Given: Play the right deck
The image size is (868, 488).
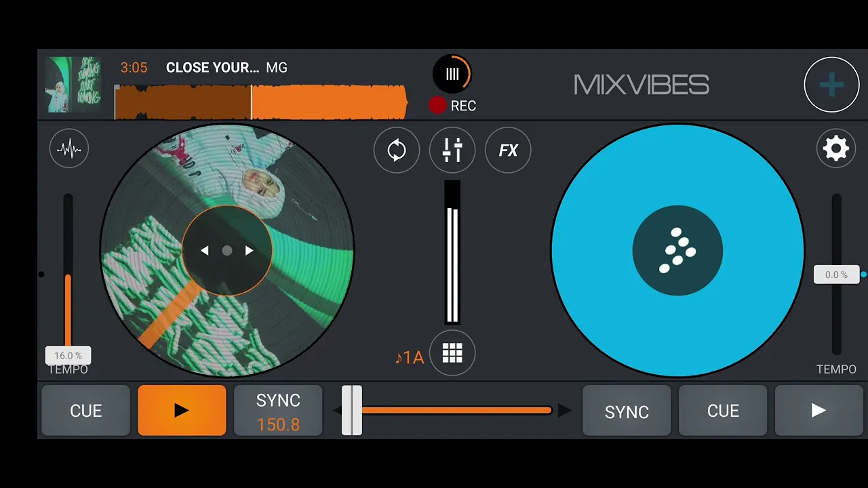Looking at the screenshot, I should pyautogui.click(x=818, y=411).
